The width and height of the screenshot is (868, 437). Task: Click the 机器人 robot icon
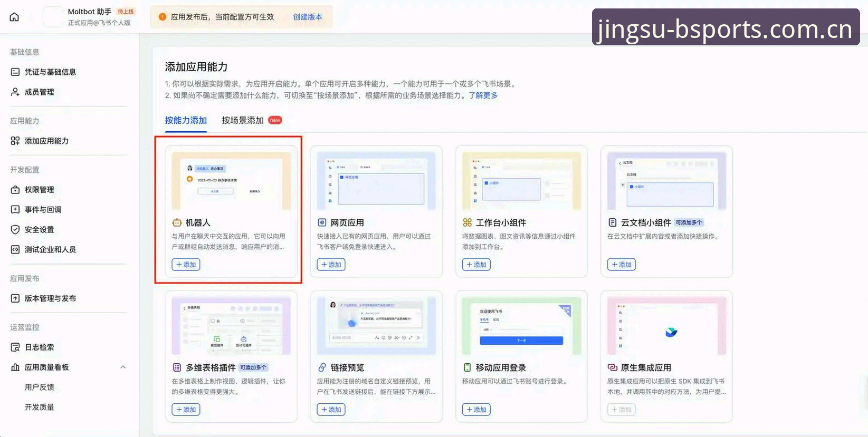[177, 222]
